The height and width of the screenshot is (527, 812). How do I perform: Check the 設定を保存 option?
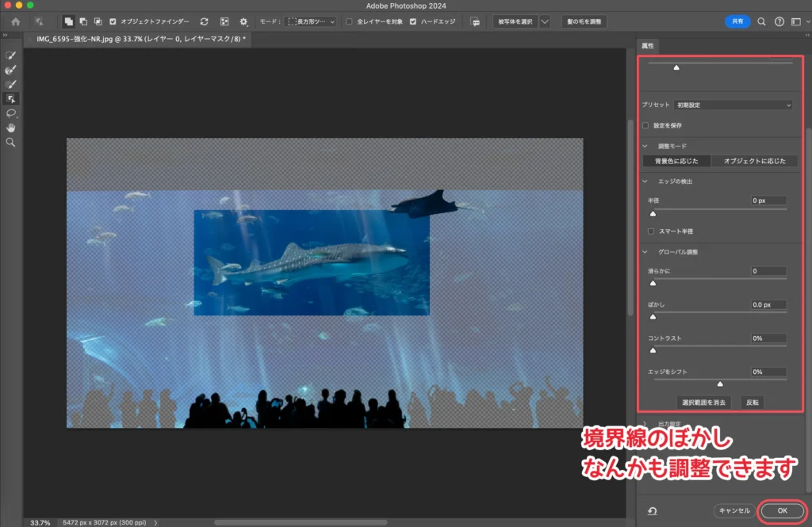point(645,125)
